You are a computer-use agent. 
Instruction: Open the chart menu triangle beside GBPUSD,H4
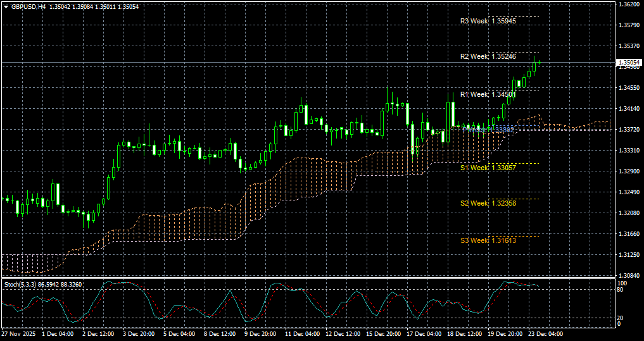[6, 6]
